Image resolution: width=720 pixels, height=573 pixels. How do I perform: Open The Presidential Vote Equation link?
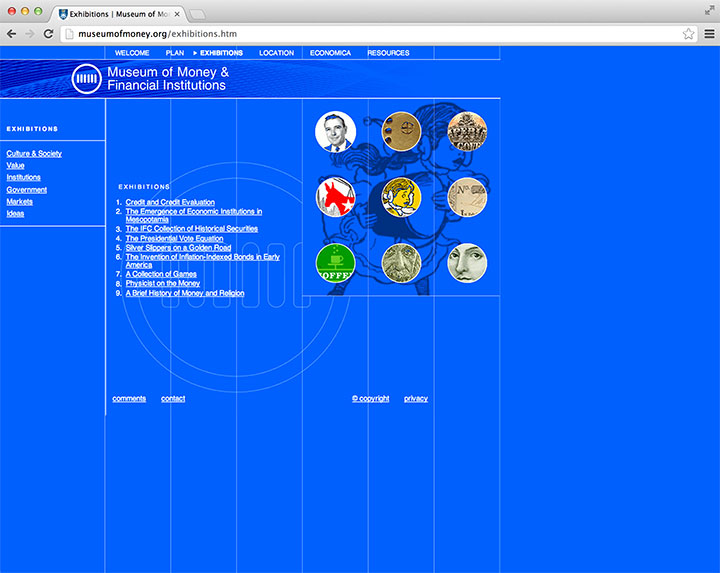174,238
